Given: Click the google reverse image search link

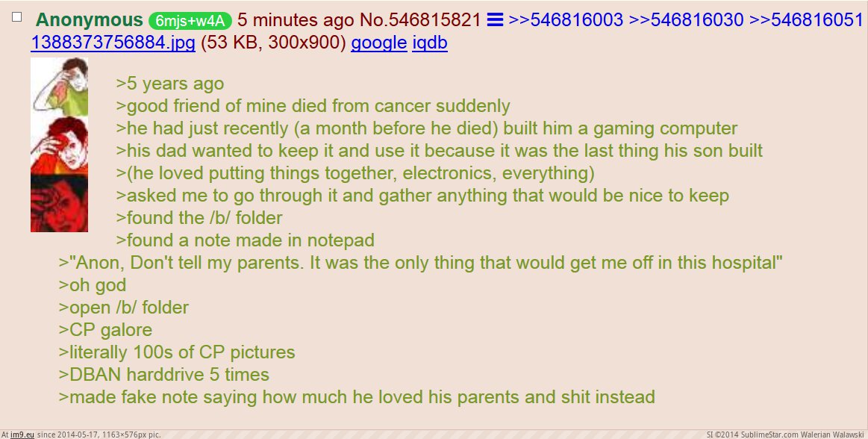Looking at the screenshot, I should tap(378, 43).
